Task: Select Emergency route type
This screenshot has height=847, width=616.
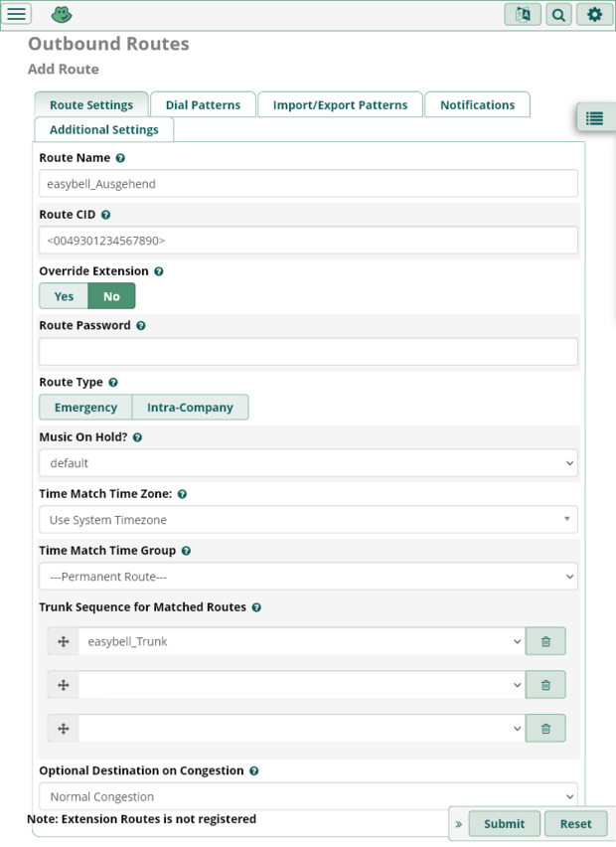Action: coord(85,408)
